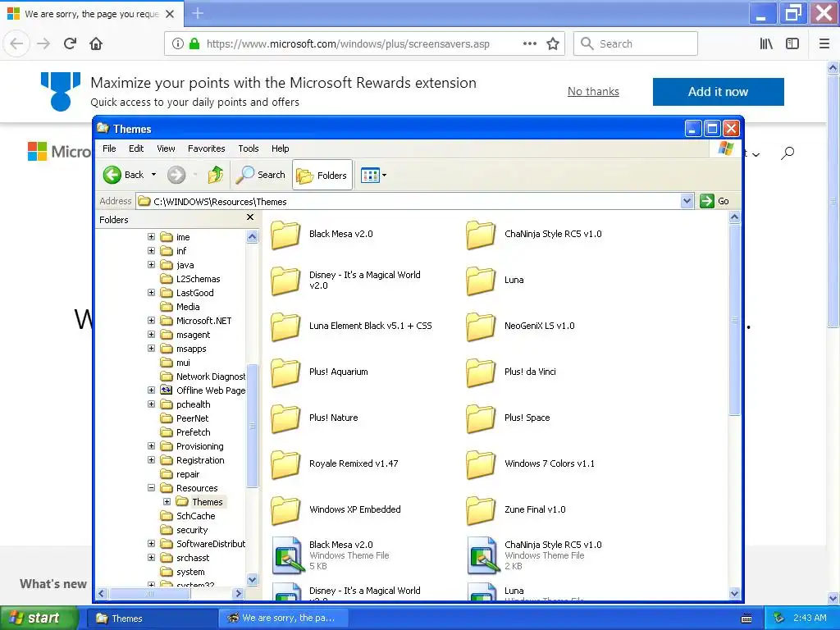Select the NeoGeniX LS v1.0 folder icon
The width and height of the screenshot is (840, 630).
point(481,326)
